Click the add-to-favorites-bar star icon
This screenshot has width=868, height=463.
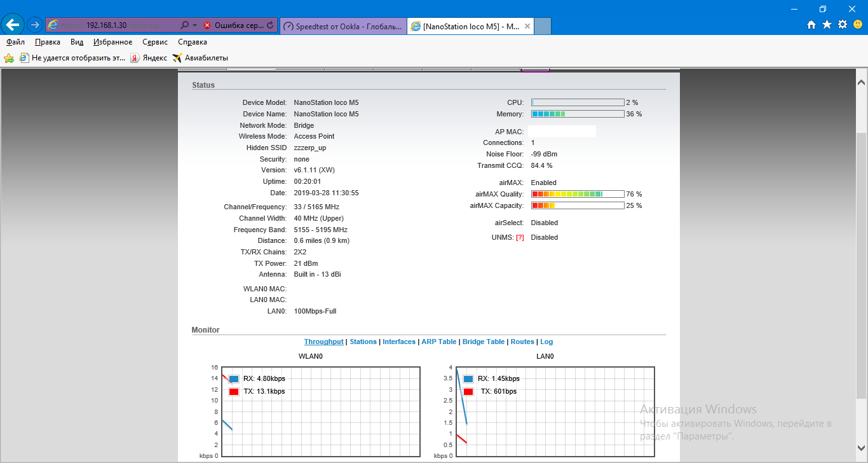(x=9, y=58)
